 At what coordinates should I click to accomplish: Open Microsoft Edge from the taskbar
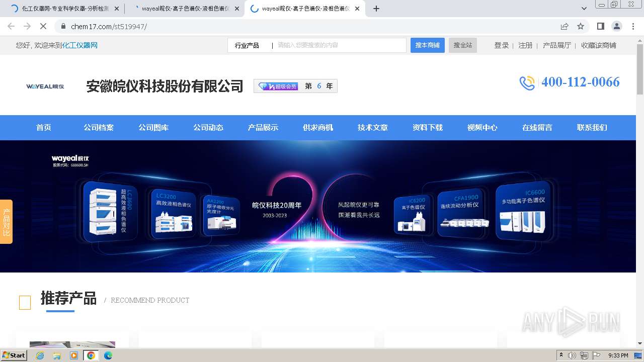pos(108,355)
